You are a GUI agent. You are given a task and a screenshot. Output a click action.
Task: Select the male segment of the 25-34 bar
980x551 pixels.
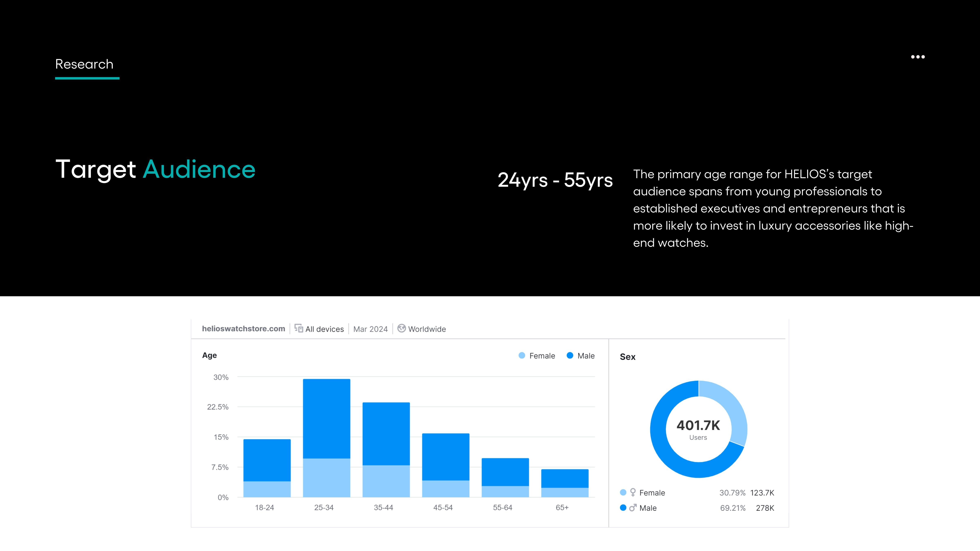(326, 419)
